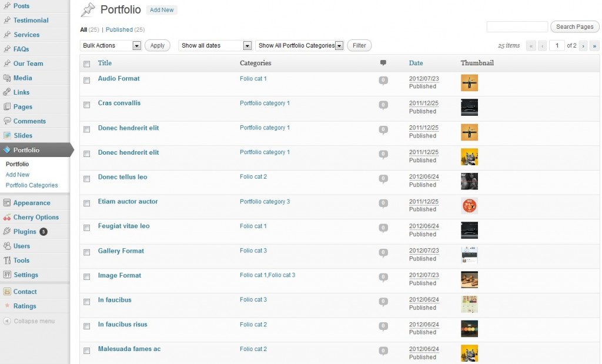Click the FAQs pin icon
This screenshot has height=364, width=602.
7,49
